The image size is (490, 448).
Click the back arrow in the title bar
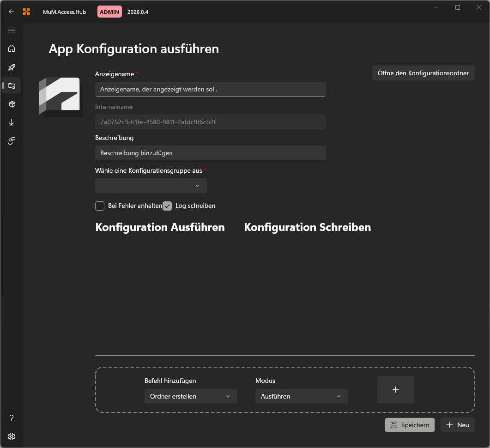(x=12, y=12)
